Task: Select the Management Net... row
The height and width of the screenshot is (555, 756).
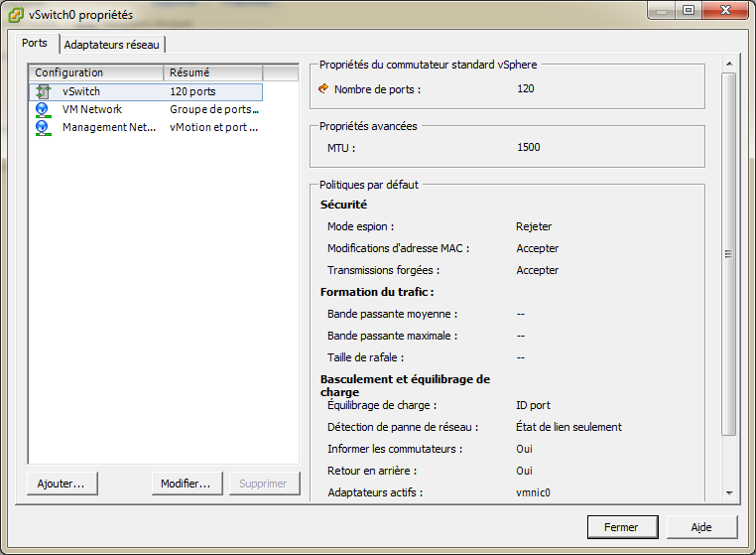Action: [146, 127]
